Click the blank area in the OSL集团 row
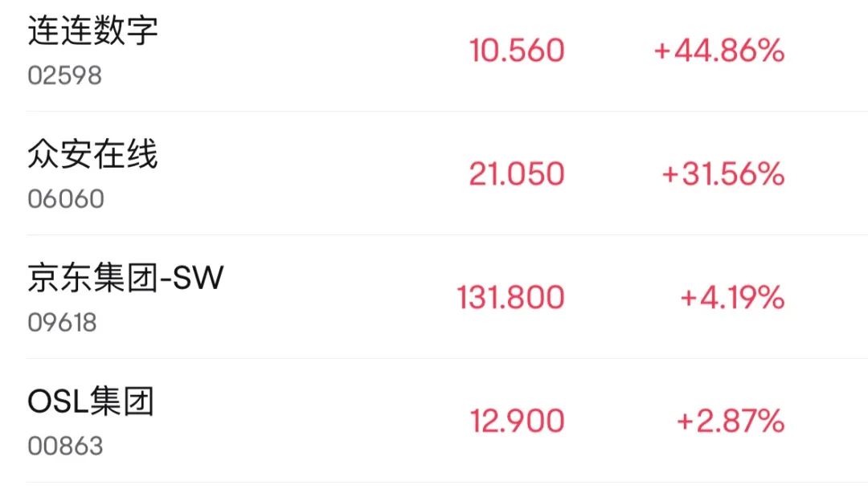The image size is (868, 489). (310, 421)
